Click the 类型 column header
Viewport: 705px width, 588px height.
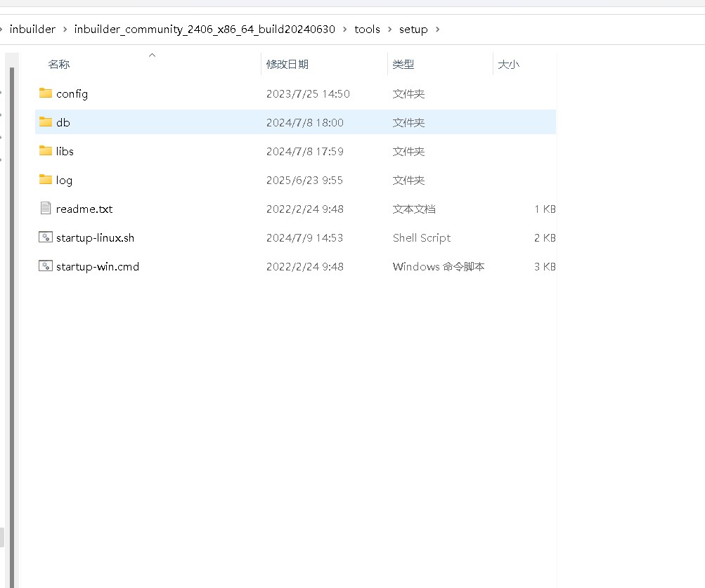click(x=403, y=64)
